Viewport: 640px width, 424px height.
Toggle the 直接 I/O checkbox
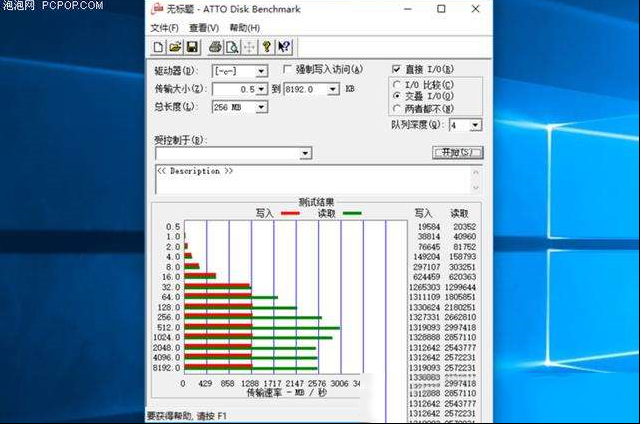(x=396, y=69)
